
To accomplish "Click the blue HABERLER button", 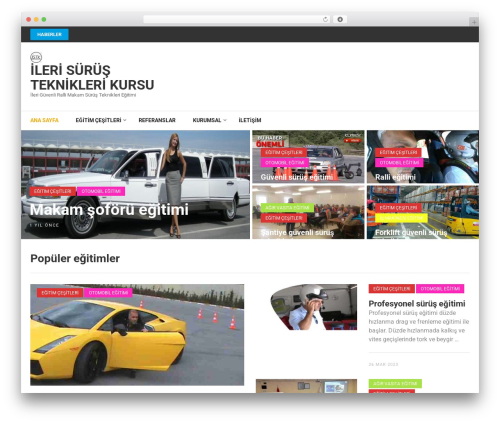I will 49,34.
